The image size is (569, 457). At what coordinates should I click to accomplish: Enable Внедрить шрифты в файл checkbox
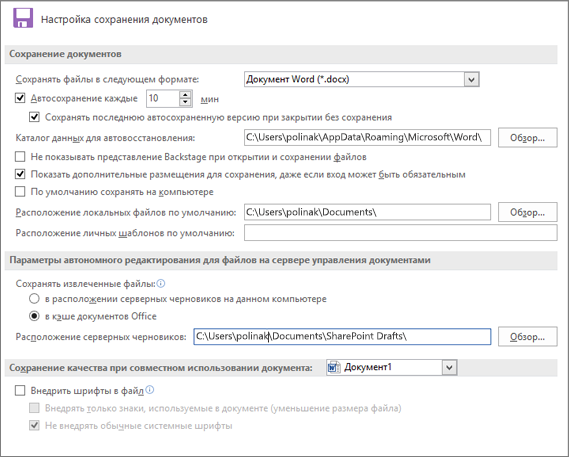point(20,391)
